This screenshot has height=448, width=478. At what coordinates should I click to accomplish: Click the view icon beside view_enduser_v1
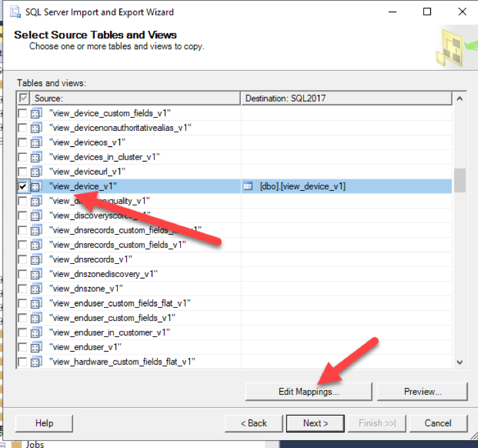[x=37, y=347]
